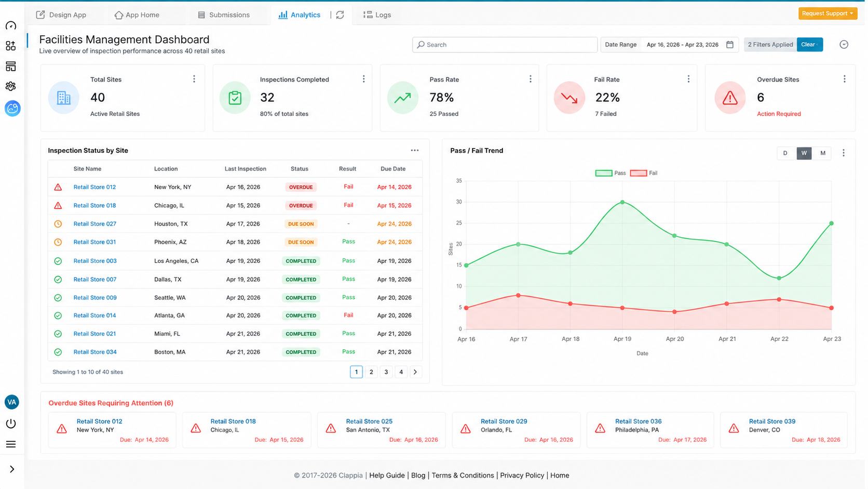Click the blue assistant icon in sidebar
Screen dimensions: 868x489
point(12,108)
